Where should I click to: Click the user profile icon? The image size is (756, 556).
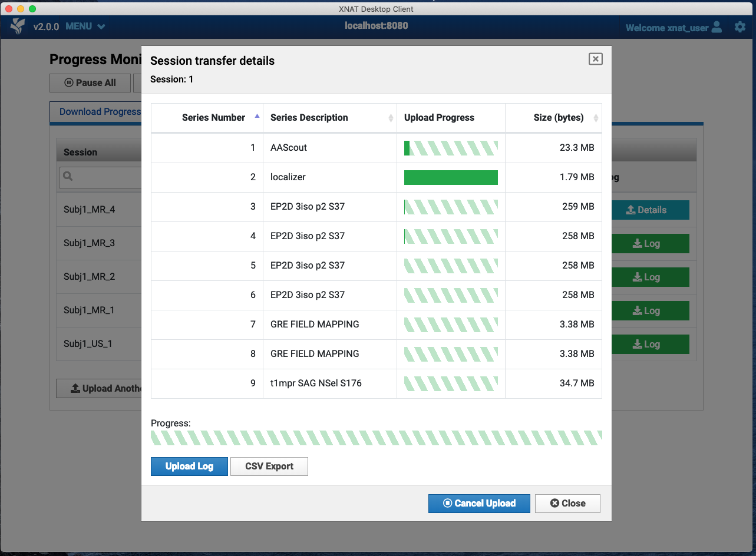click(x=717, y=27)
